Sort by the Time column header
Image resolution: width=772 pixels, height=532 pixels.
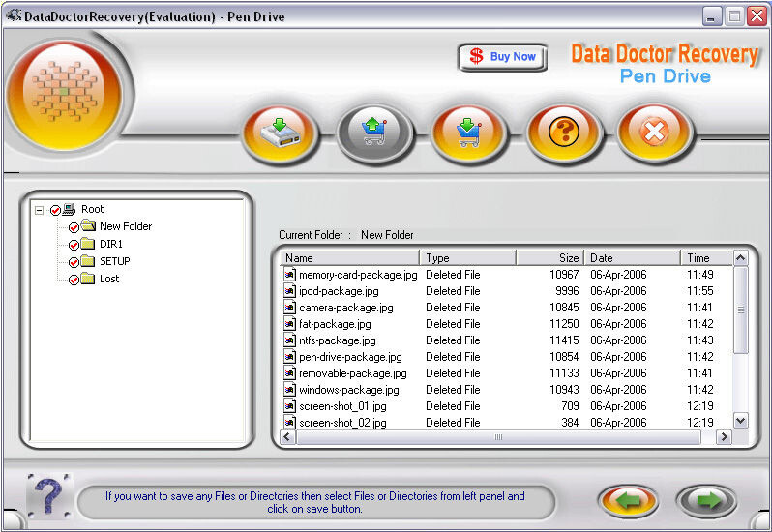(707, 258)
